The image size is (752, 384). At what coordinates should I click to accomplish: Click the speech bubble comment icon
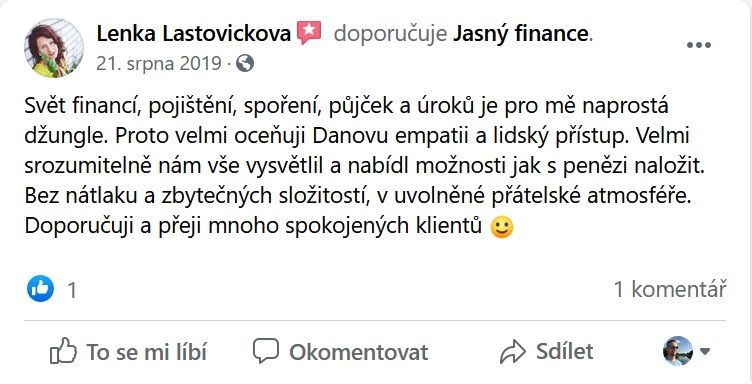[266, 351]
